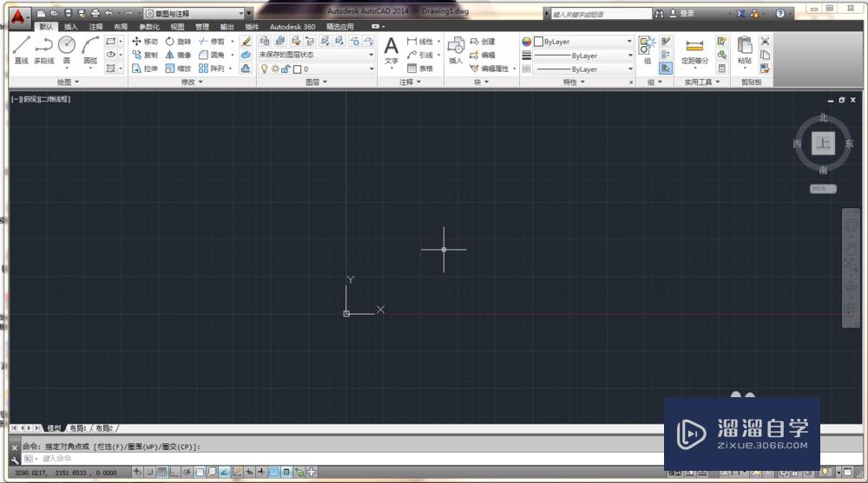Click the Undo arrow in quick access toolbar

pyautogui.click(x=109, y=13)
